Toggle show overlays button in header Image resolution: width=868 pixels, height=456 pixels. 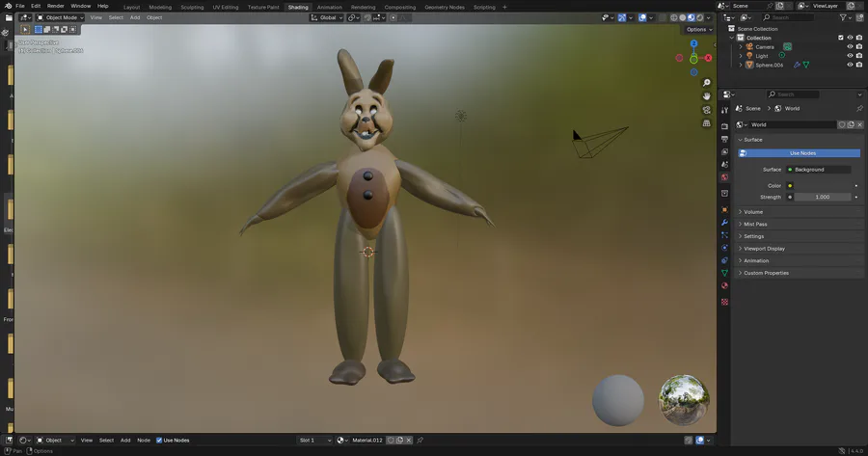[x=642, y=17]
